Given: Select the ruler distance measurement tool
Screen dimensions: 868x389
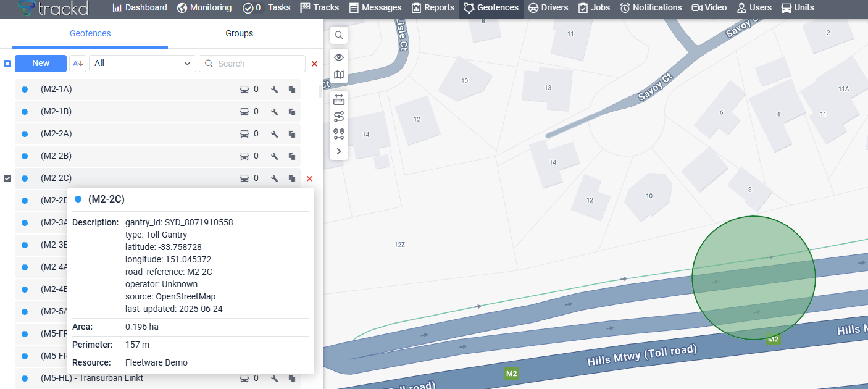Looking at the screenshot, I should pyautogui.click(x=339, y=99).
